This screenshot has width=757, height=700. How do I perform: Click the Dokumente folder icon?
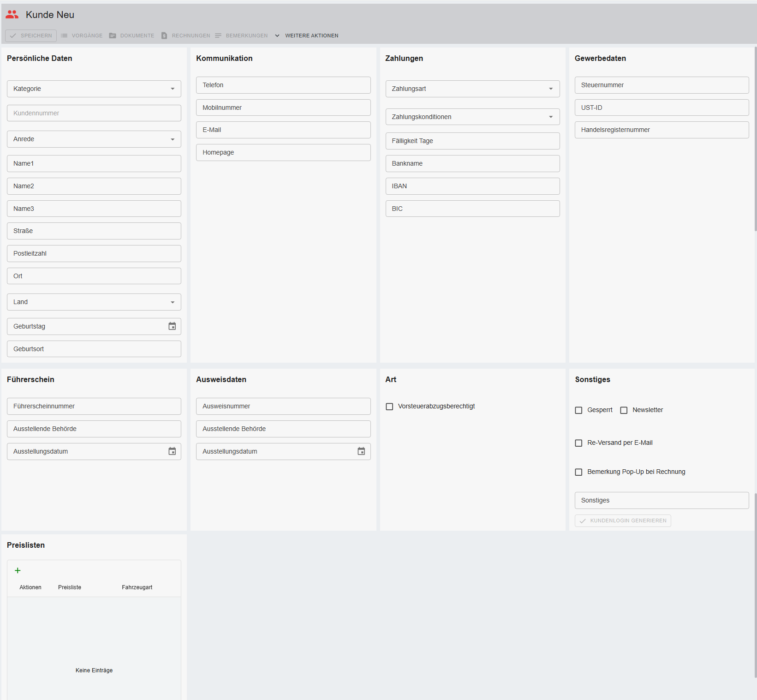coord(113,36)
